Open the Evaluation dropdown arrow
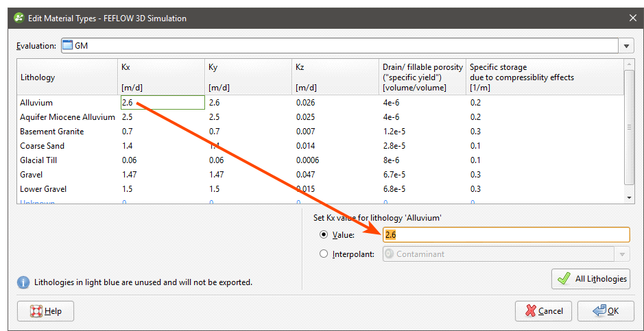The image size is (644, 331). [627, 46]
